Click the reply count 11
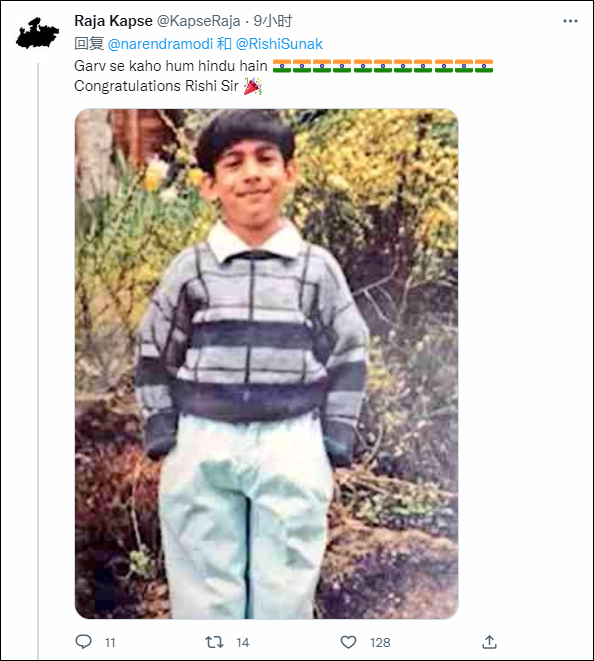 pyautogui.click(x=110, y=642)
